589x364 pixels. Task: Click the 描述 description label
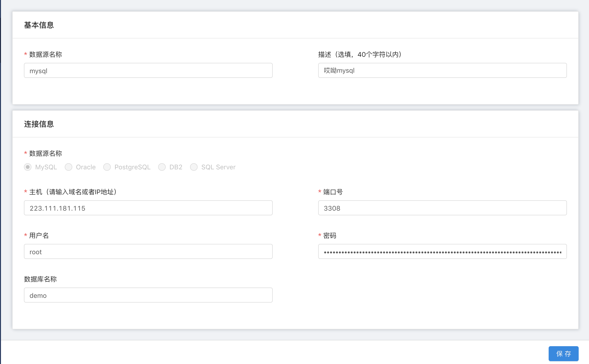pos(360,54)
